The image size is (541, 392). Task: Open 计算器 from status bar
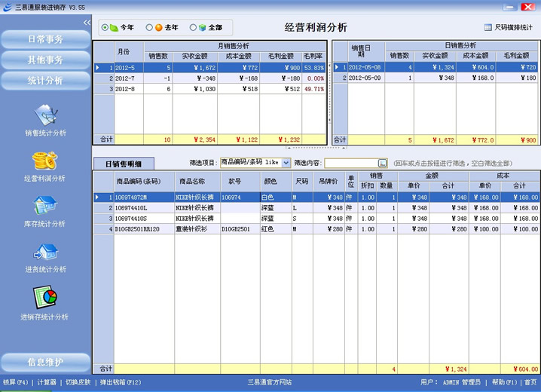(x=47, y=382)
